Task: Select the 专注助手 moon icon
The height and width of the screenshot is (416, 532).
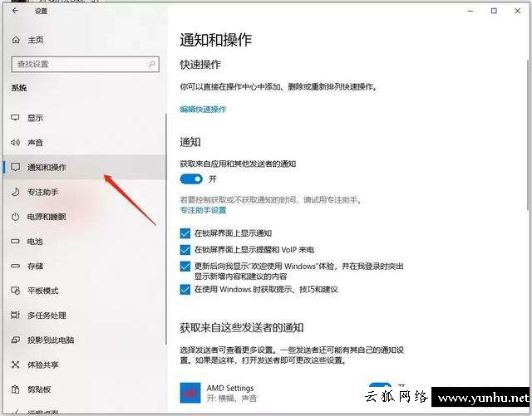Action: (15, 192)
